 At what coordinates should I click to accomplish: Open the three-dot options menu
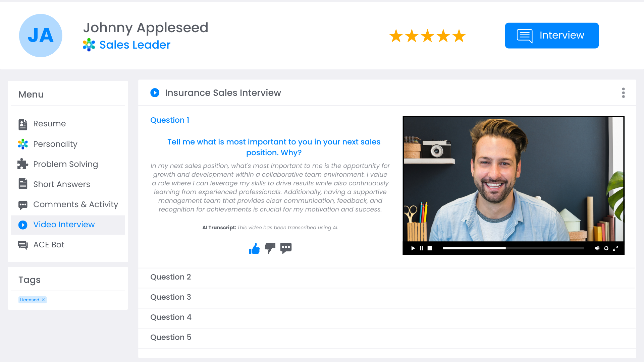(623, 93)
